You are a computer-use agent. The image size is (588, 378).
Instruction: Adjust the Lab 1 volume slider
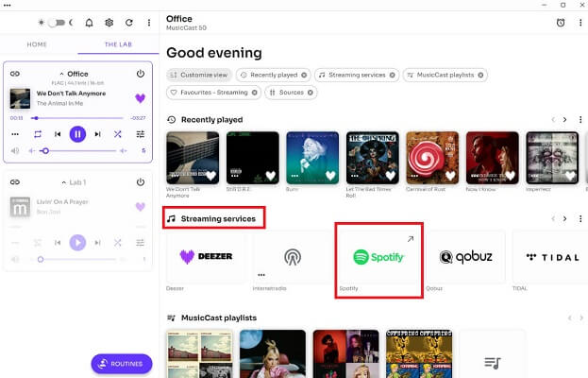tap(77, 259)
